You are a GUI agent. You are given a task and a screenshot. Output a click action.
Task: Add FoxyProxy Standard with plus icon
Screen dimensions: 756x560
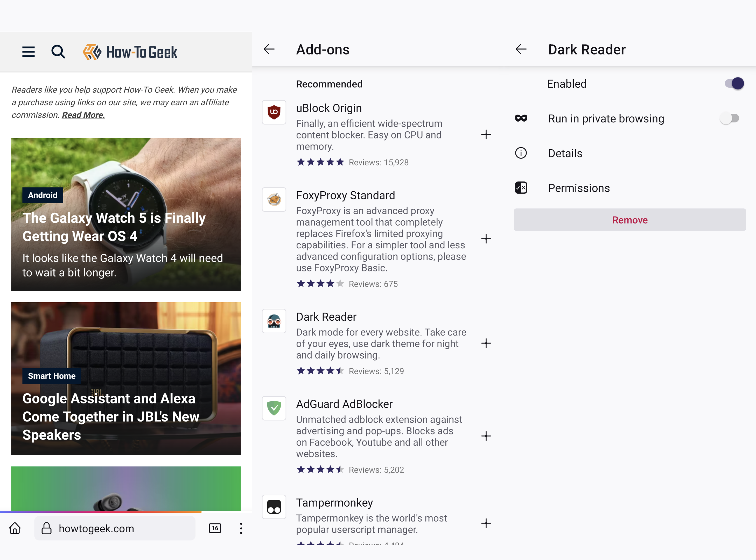[x=486, y=239]
